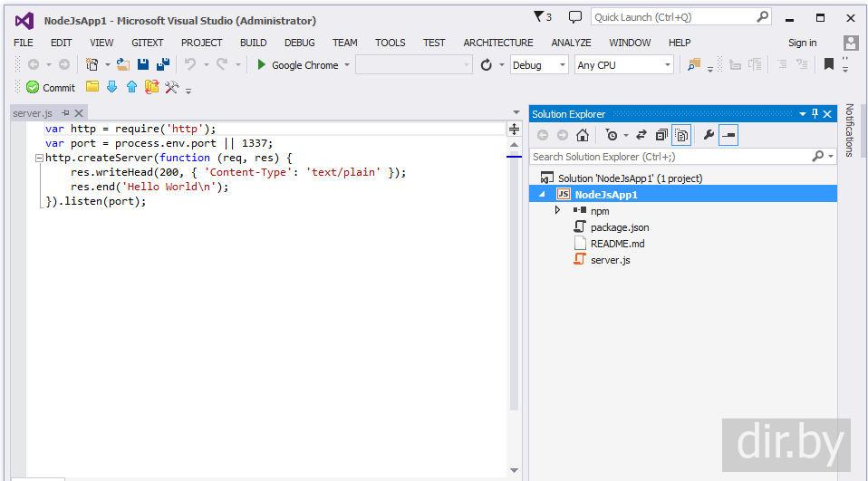Image resolution: width=868 pixels, height=481 pixels.
Task: Click the blue Push up-arrow icon
Action: [x=131, y=87]
